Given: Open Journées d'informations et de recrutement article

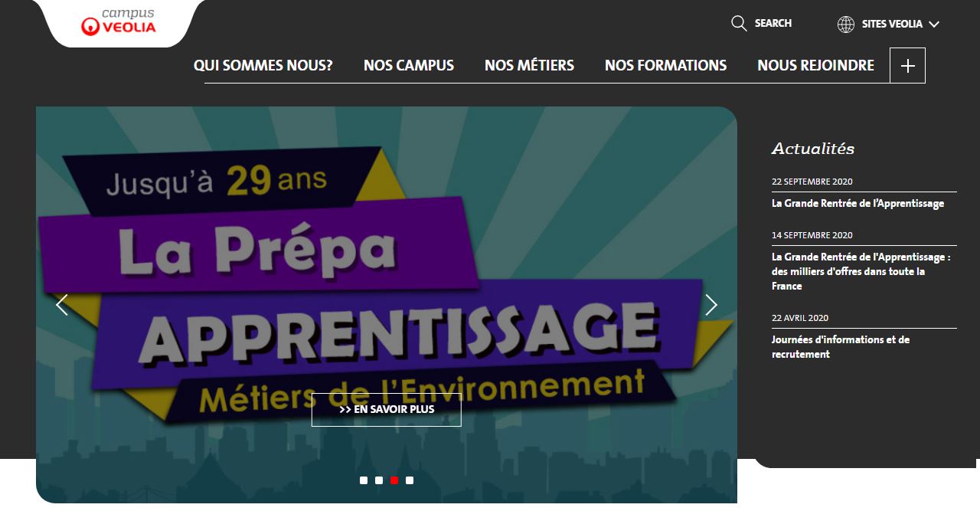Looking at the screenshot, I should click(841, 346).
